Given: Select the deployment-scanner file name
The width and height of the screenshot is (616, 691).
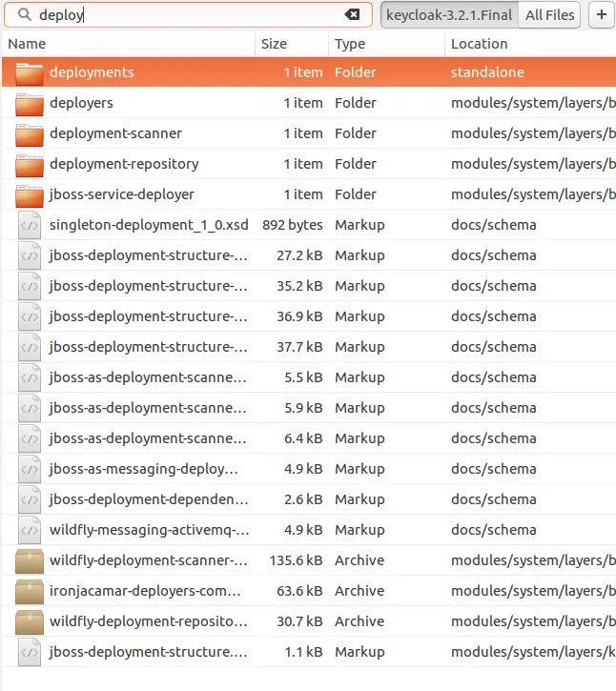Looking at the screenshot, I should click(x=115, y=133).
